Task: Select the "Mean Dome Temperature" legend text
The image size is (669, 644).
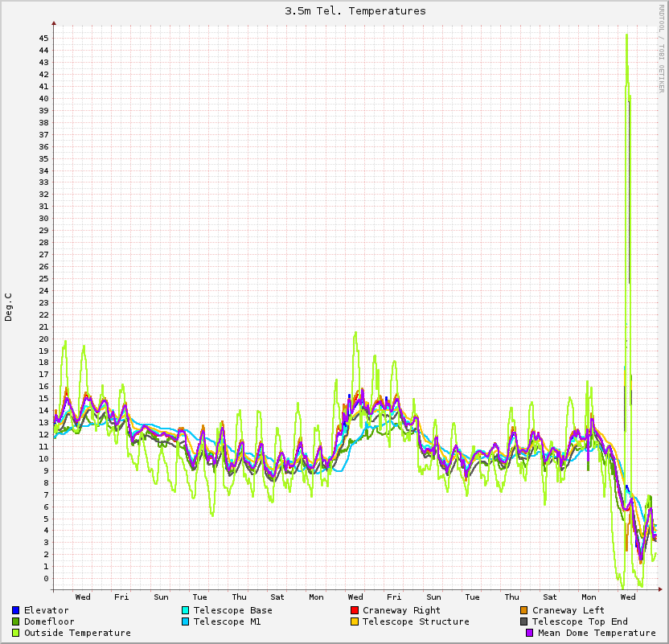Action: pyautogui.click(x=597, y=633)
